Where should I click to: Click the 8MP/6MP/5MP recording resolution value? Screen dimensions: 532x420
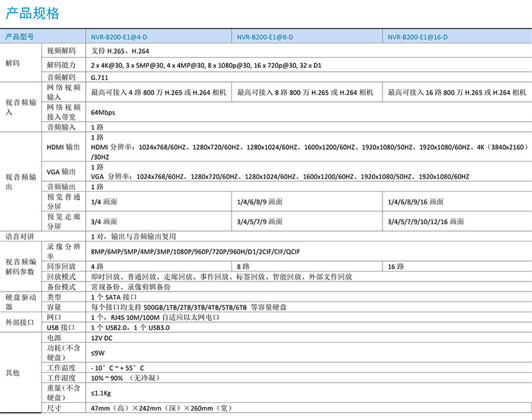click(196, 252)
